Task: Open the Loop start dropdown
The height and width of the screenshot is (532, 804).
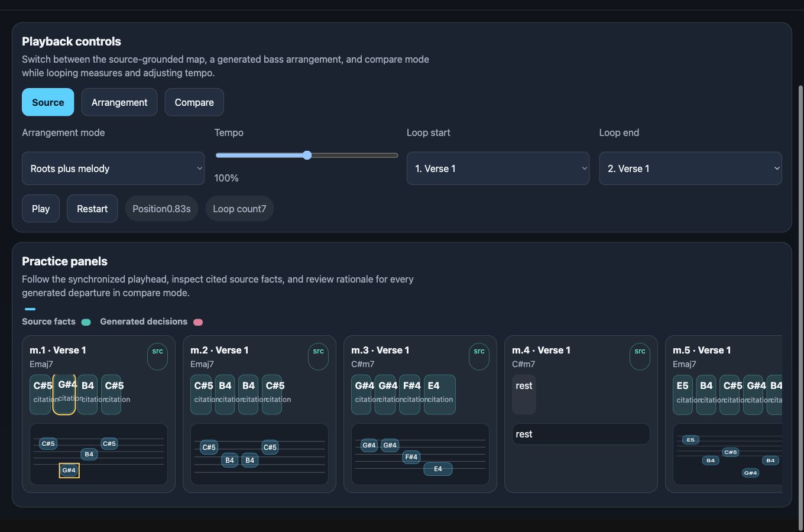Action: [x=498, y=168]
